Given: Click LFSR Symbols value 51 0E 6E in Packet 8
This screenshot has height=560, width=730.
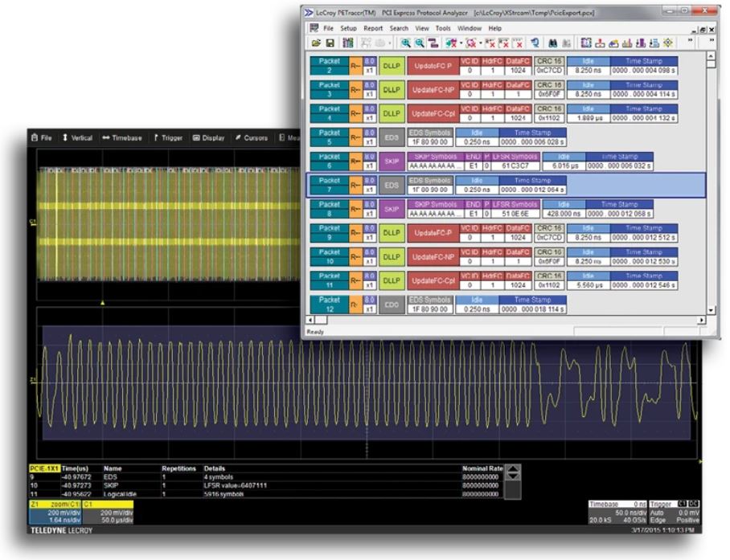Looking at the screenshot, I should (x=515, y=214).
